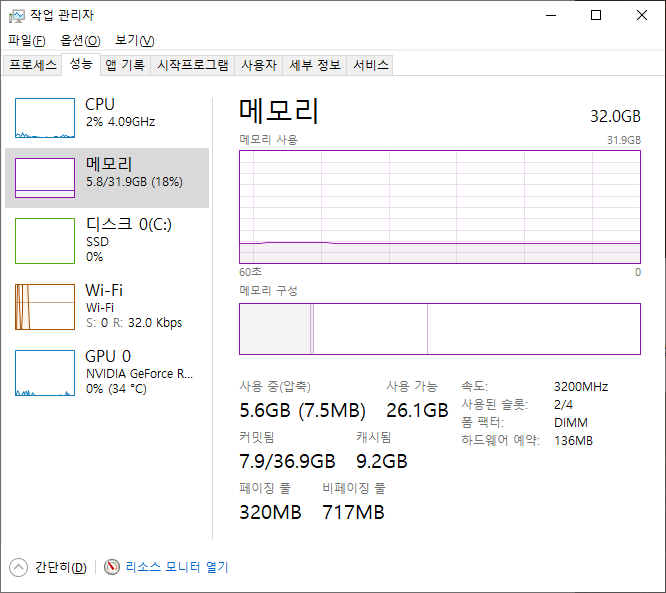
Task: Maximize the 작업 관리자 window
Action: pos(596,16)
